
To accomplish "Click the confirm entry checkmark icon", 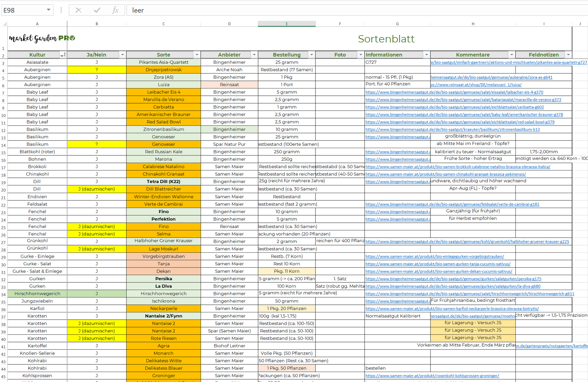I will 97,10.
